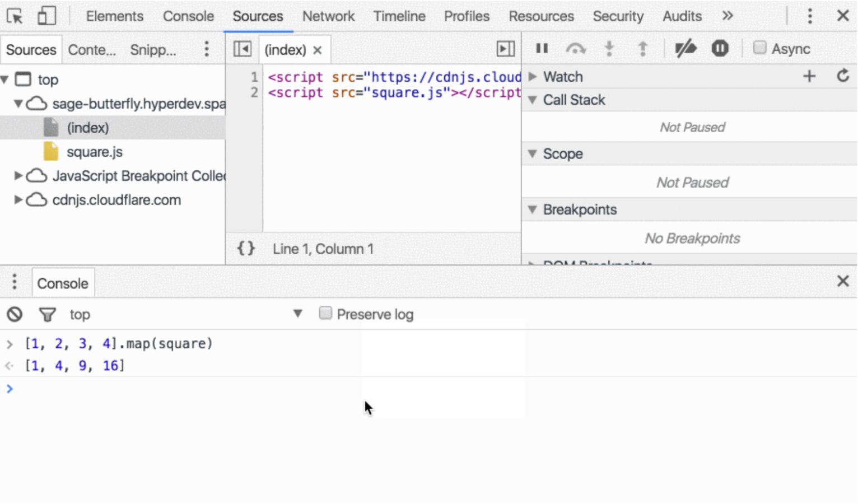Viewport: 858px width, 504px height.
Task: Collapse the top frame tree node
Action: 5,80
